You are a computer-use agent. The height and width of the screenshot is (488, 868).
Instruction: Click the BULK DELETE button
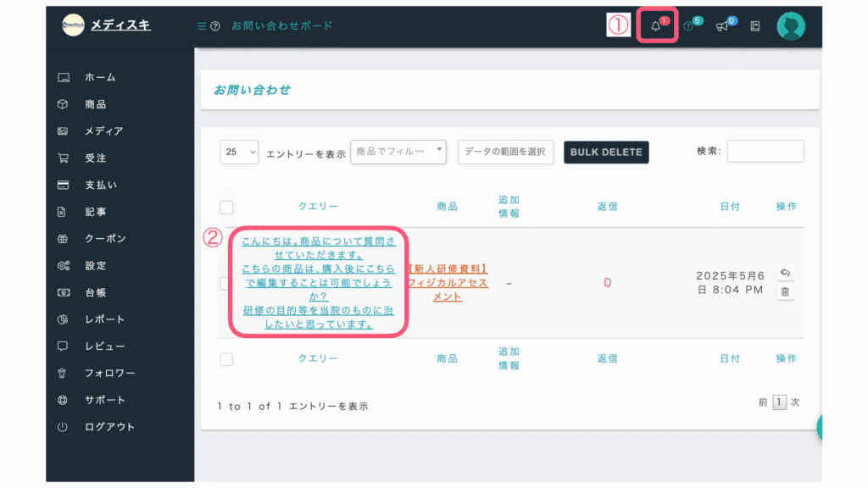click(606, 152)
